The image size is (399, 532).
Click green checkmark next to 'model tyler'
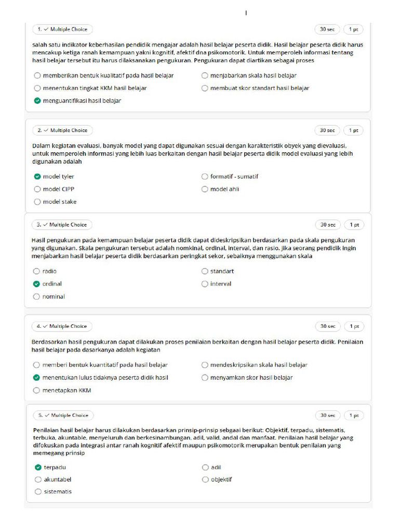pos(37,177)
